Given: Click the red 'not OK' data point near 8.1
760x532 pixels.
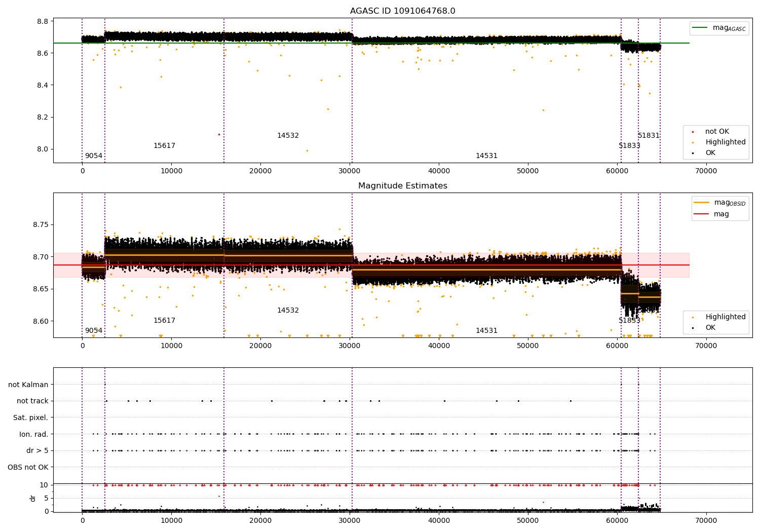Looking at the screenshot, I should pos(219,134).
